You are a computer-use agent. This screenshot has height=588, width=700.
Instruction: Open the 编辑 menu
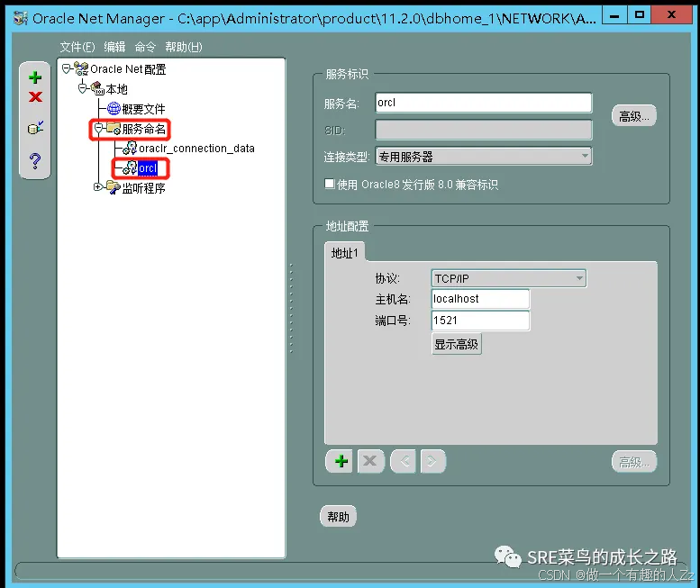[x=114, y=47]
